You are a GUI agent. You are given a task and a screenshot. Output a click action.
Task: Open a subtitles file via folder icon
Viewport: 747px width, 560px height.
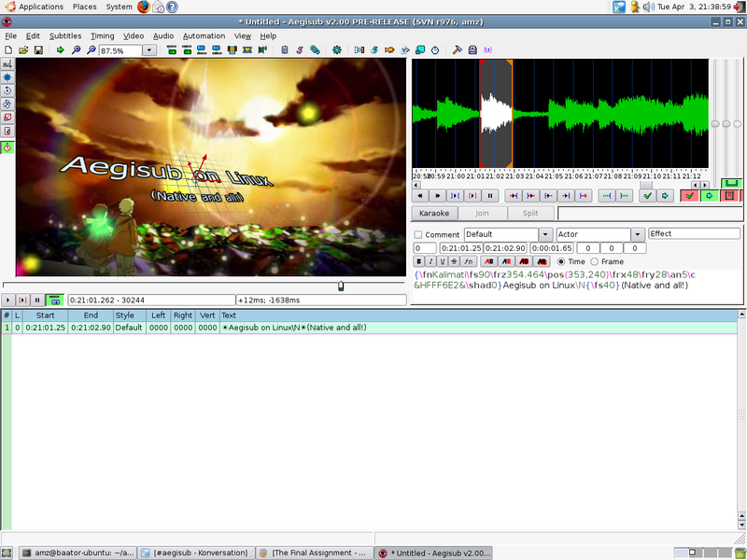[x=23, y=50]
